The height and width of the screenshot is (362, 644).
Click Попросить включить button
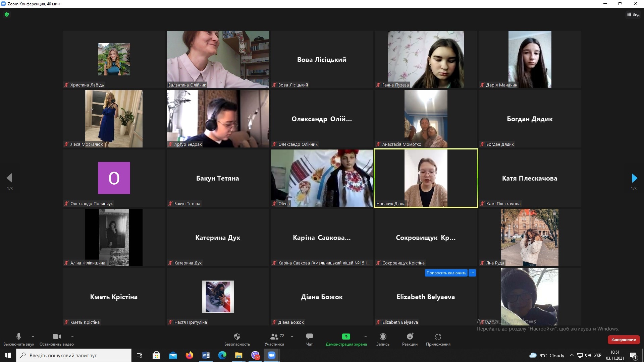coord(446,273)
